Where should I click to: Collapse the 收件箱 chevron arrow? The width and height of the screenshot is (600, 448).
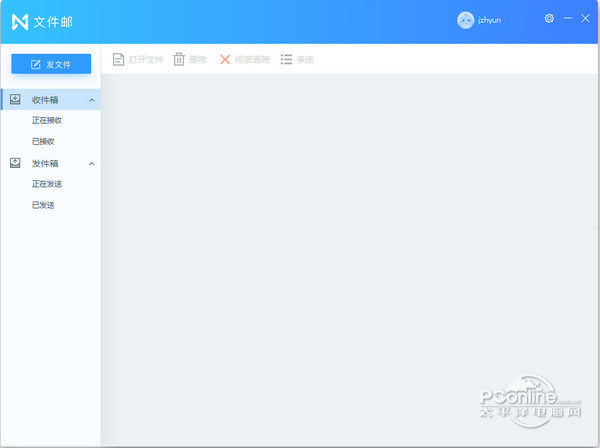tap(92, 100)
